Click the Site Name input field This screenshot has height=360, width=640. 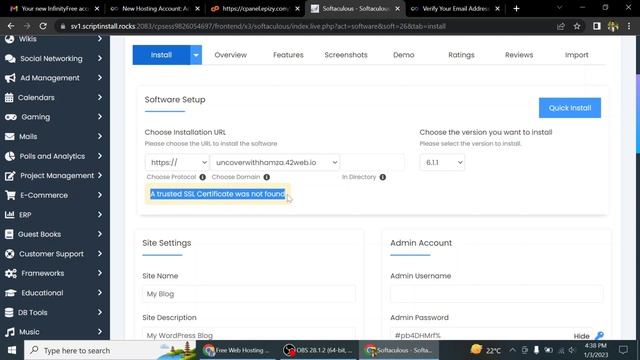pyautogui.click(x=249, y=294)
